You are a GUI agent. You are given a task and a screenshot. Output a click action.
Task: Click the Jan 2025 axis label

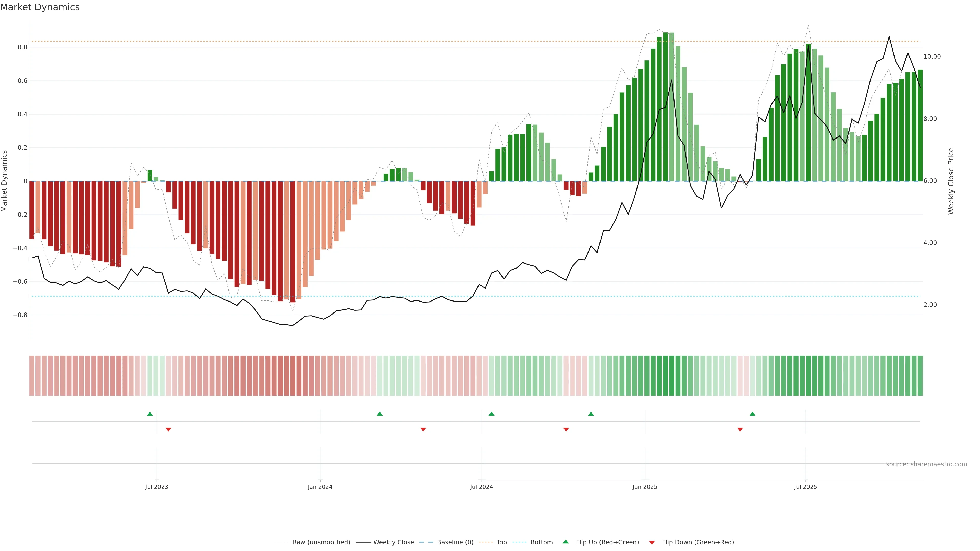point(645,487)
